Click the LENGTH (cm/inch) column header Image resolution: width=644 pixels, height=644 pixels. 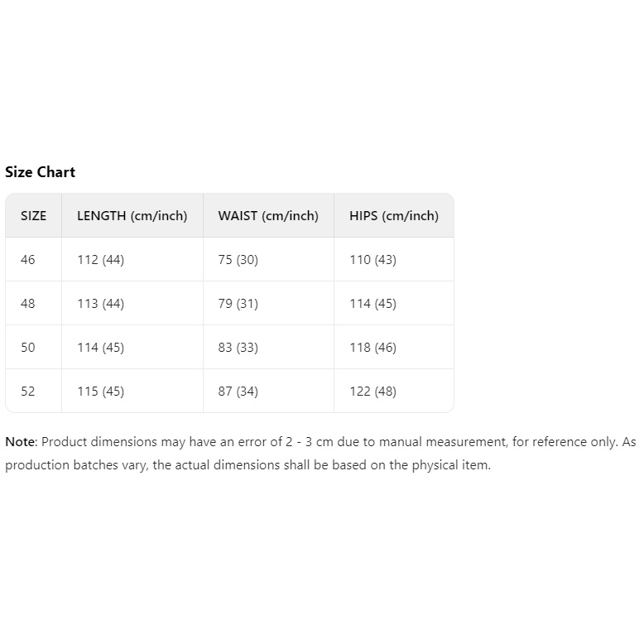point(132,216)
